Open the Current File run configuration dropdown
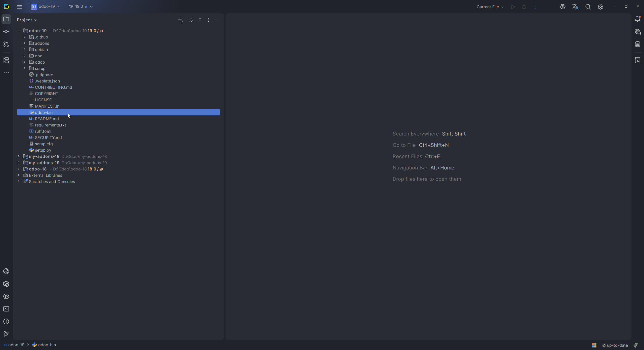 tap(490, 7)
